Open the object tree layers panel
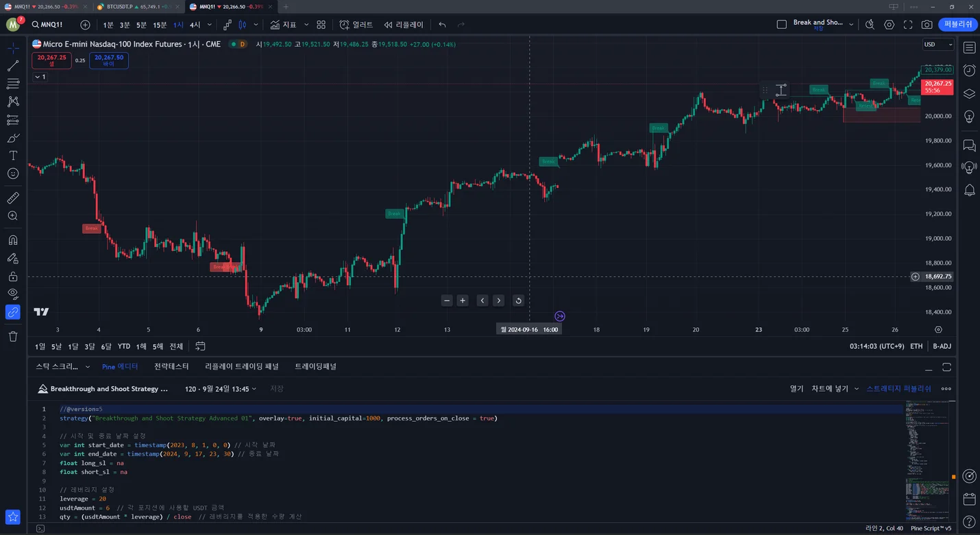The image size is (980, 535). (x=969, y=93)
